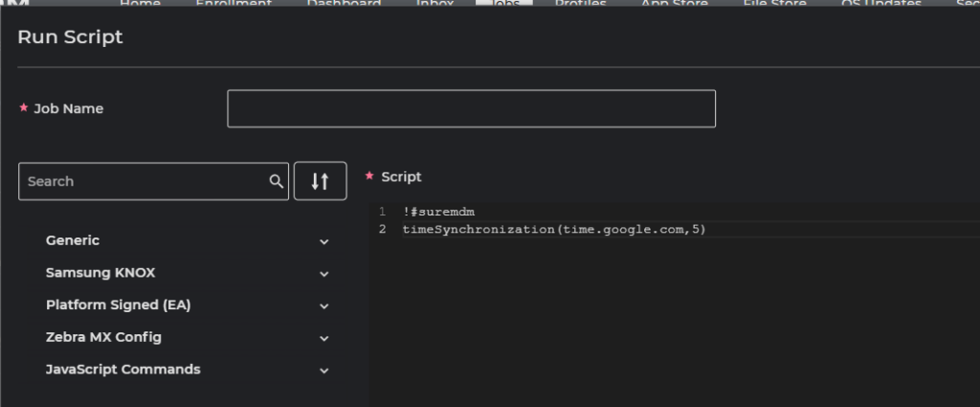Open the File Store tab

tap(774, 4)
